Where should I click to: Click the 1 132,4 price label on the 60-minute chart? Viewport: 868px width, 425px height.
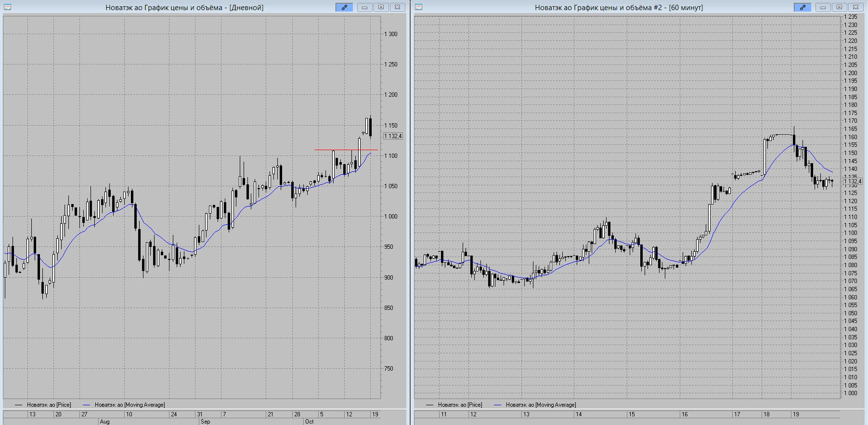point(853,181)
